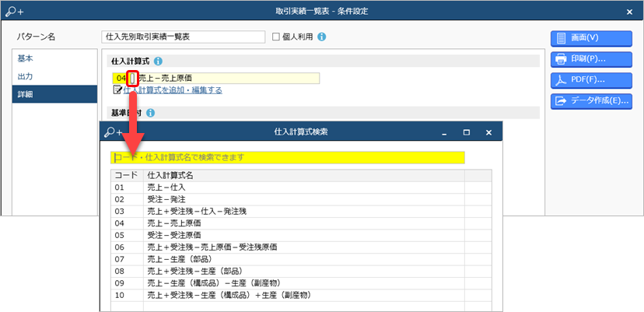
Task: Select row 09 売上－生産（構成品）－生産（副産物）
Action: coord(301,283)
